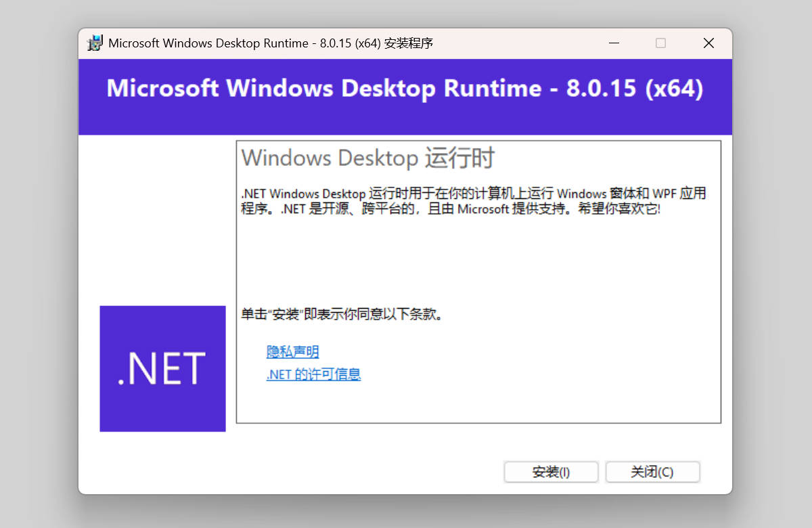Click the title bar text ending in 安装程序
Screen dimensions: 812x528
click(271, 43)
